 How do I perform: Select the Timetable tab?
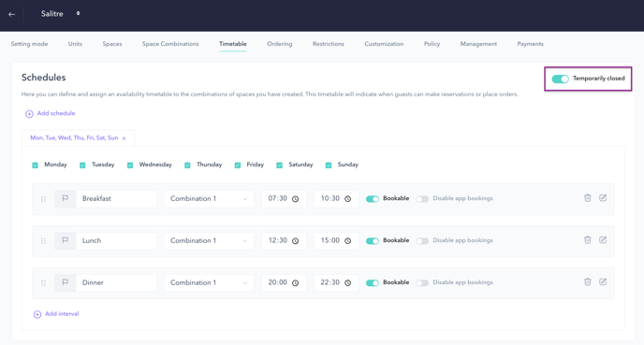click(x=233, y=44)
